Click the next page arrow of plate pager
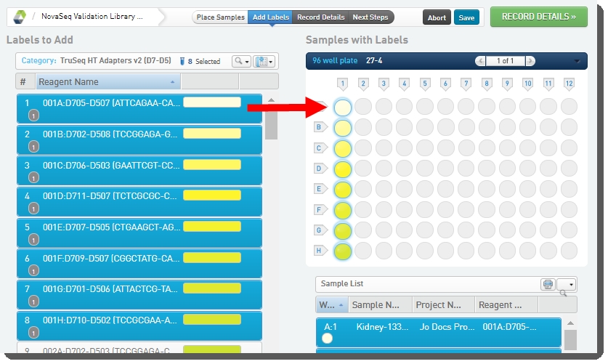This screenshot has height=364, width=608. 530,61
